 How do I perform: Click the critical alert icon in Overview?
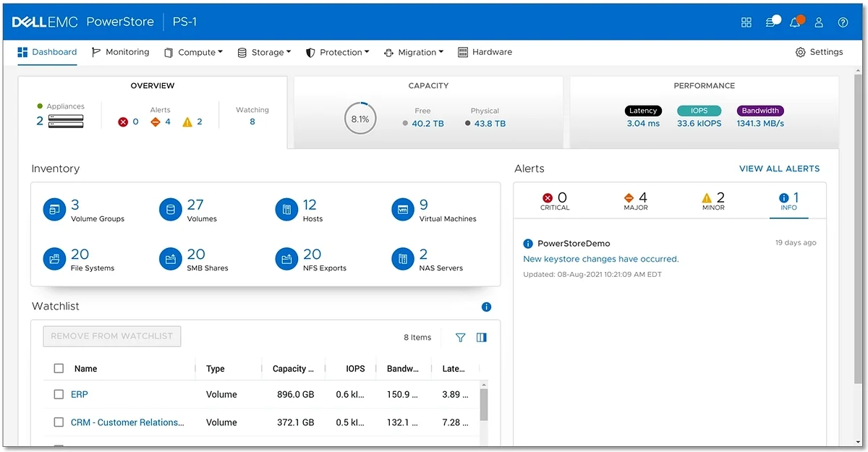[x=124, y=121]
